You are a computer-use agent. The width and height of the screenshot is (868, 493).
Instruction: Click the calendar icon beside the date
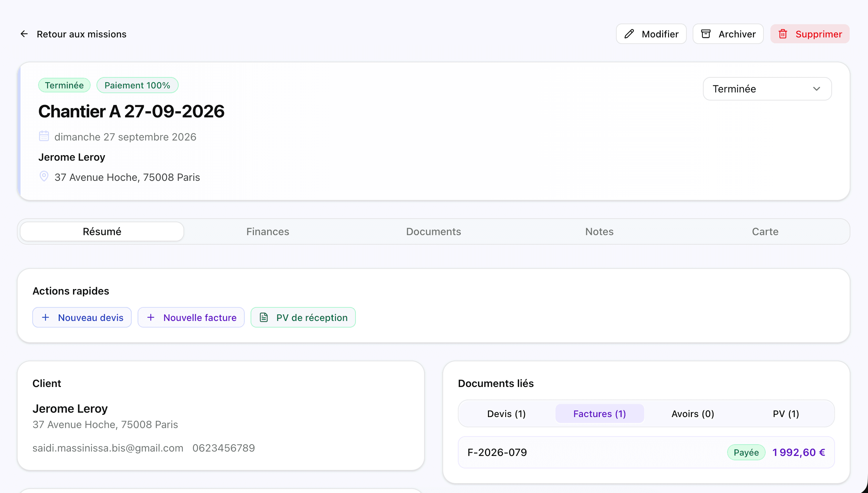click(x=44, y=136)
